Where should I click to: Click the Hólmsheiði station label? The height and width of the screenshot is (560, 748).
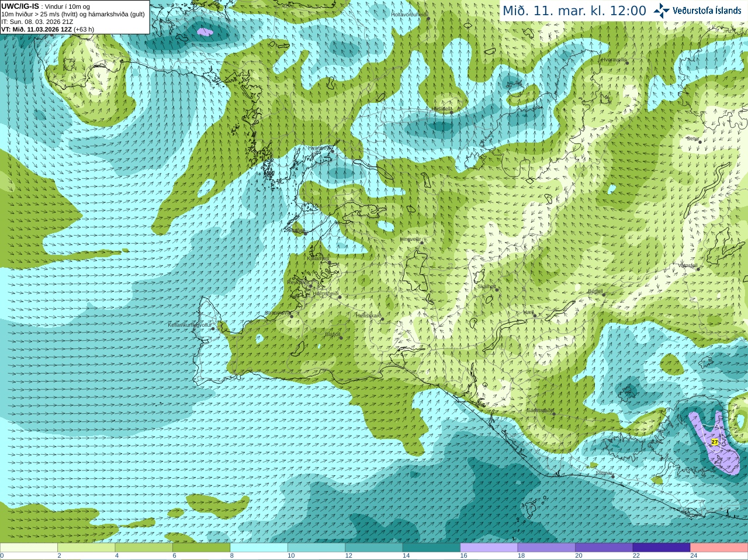click(326, 293)
